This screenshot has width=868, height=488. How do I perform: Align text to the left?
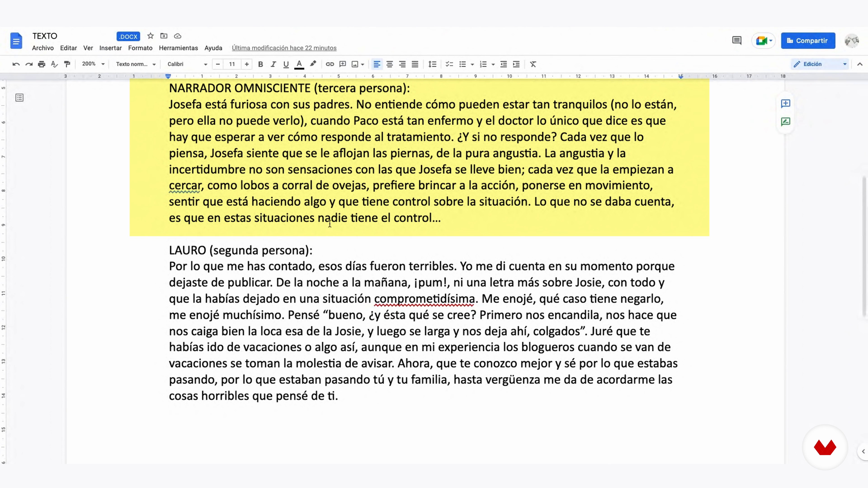coord(377,64)
